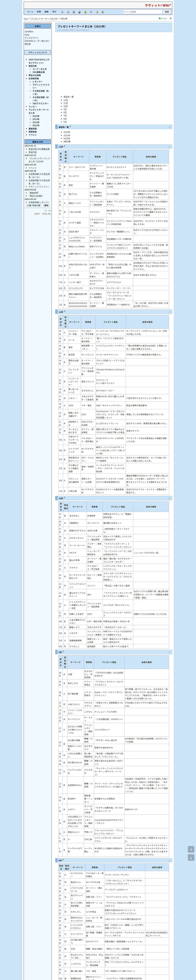Image resolution: width=196 pixels, height=980 pixels.
Task: Click the scroll-to-bottom arrow button
Action: click(x=191, y=857)
